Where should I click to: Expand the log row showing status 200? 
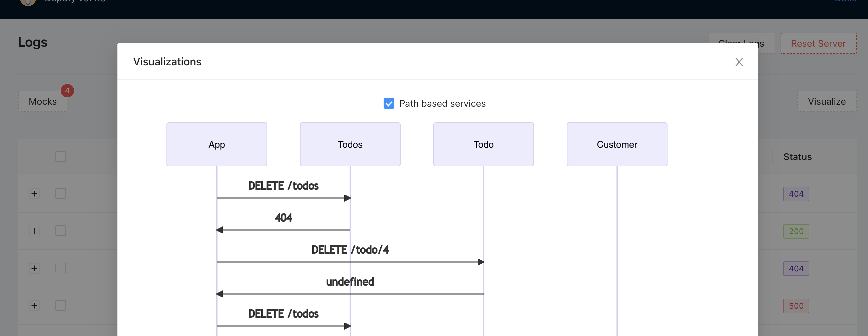(x=34, y=231)
